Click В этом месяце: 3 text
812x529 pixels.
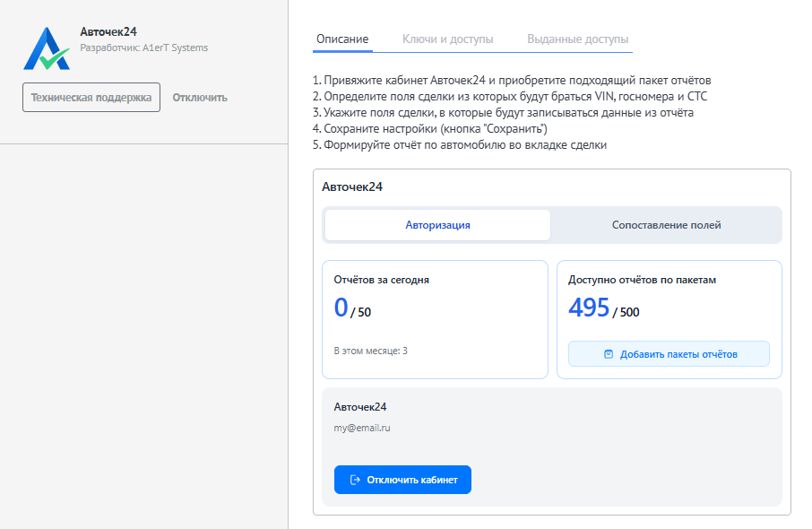[370, 351]
